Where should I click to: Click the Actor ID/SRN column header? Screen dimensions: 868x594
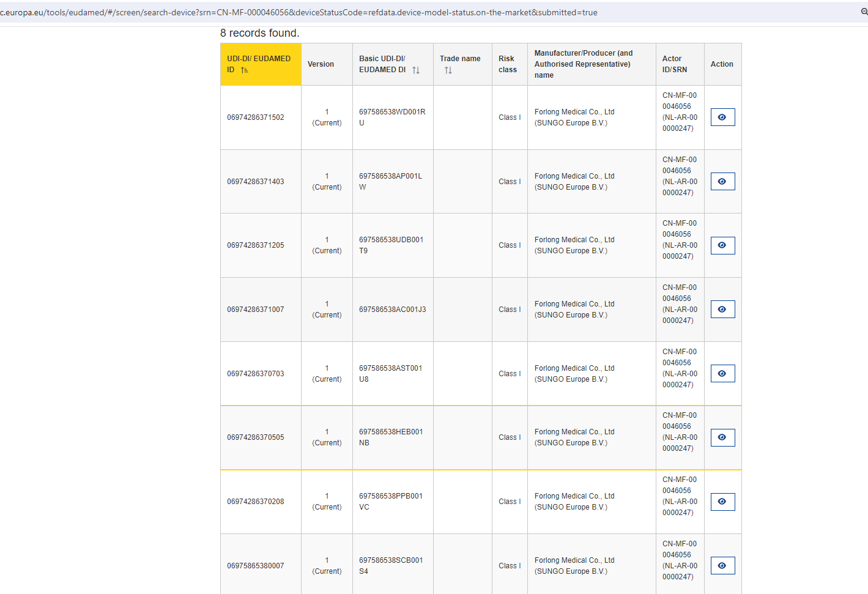point(675,64)
